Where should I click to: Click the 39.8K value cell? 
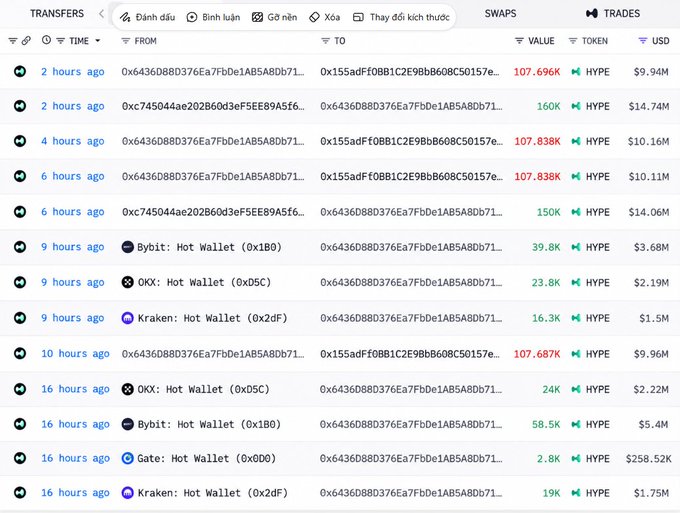546,247
